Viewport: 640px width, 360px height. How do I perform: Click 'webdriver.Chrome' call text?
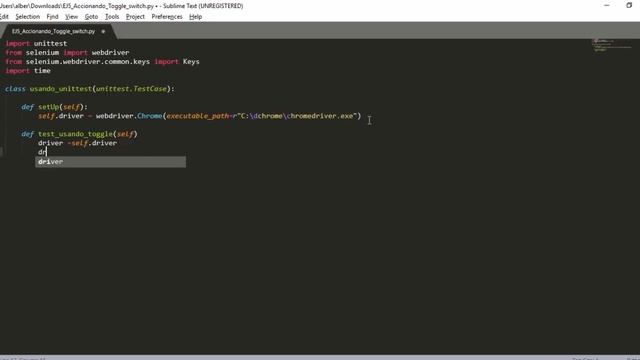129,116
